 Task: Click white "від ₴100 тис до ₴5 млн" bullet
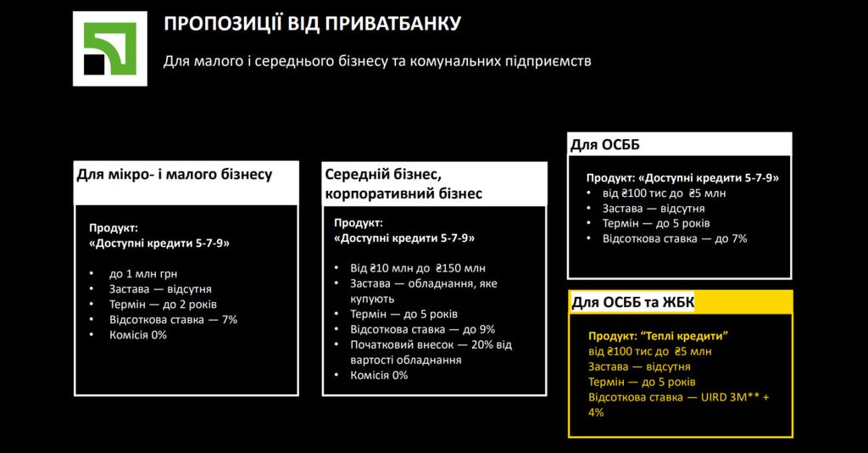664,193
